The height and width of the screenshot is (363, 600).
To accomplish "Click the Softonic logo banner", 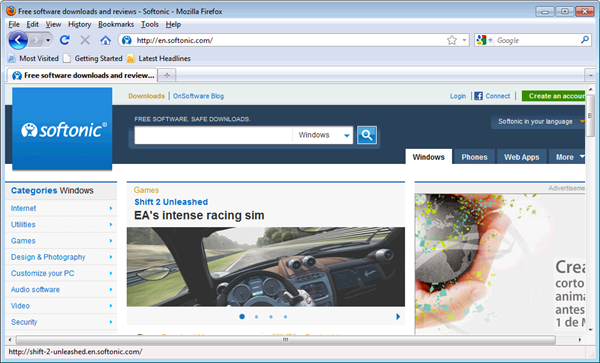I will [62, 129].
